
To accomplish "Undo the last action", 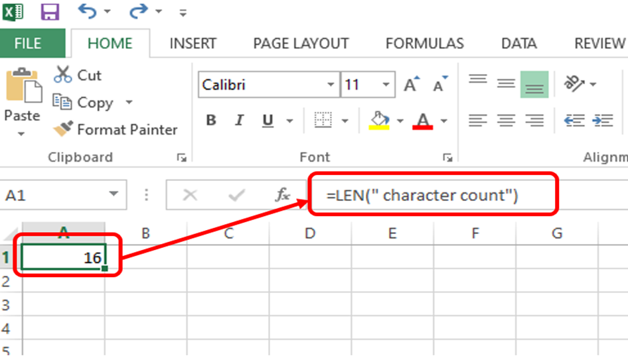I will [88, 11].
